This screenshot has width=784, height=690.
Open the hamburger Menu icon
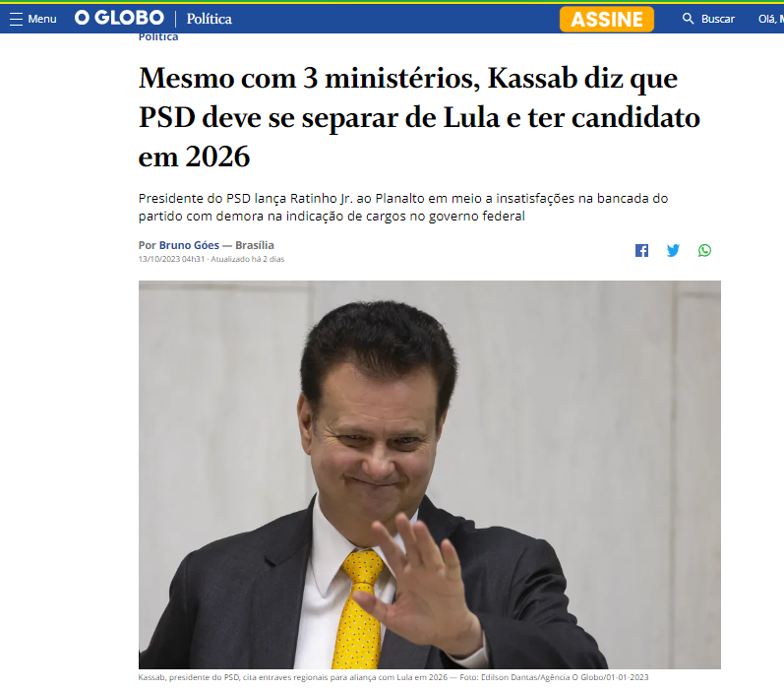point(16,19)
